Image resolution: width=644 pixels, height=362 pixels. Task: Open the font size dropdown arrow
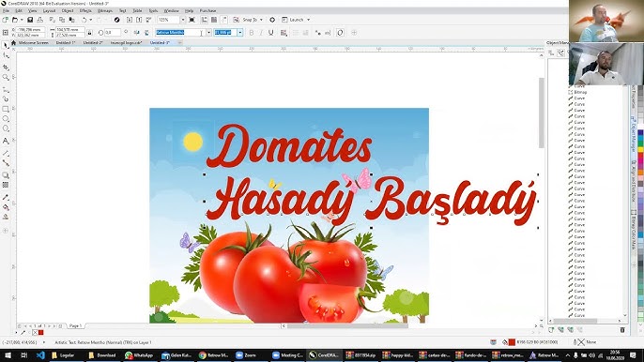click(240, 33)
